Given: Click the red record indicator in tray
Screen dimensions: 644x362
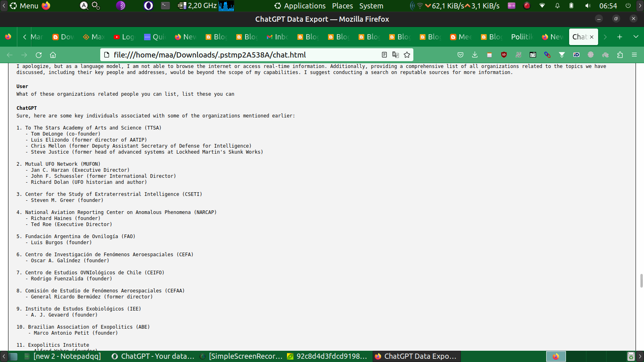Looking at the screenshot, I should coord(527,6).
